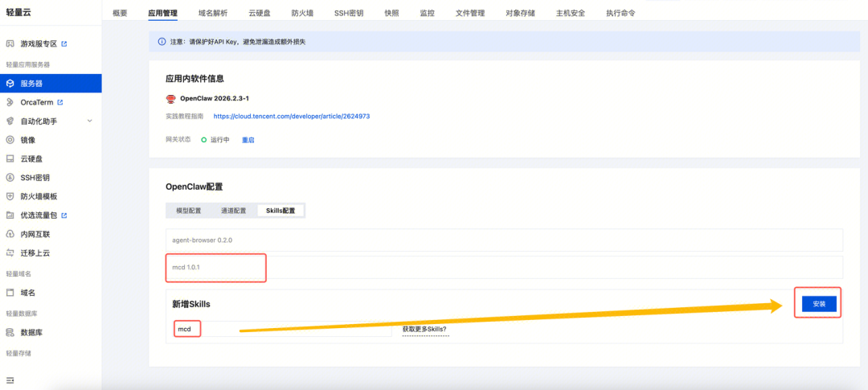
Task: Click the skill name input containing mcd
Action: point(283,329)
